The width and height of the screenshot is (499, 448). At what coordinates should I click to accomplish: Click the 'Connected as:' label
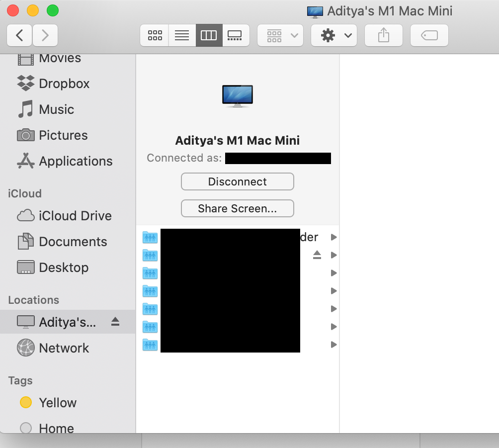pos(184,158)
